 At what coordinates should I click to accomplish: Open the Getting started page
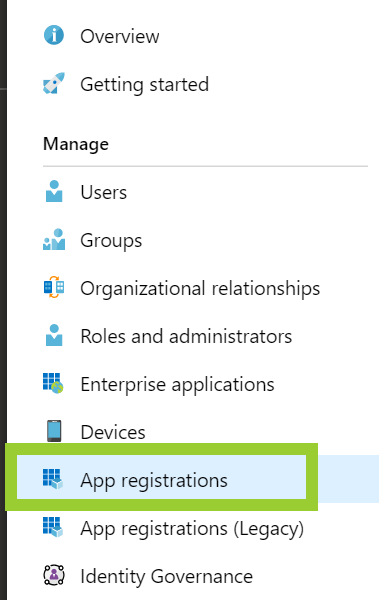(145, 85)
